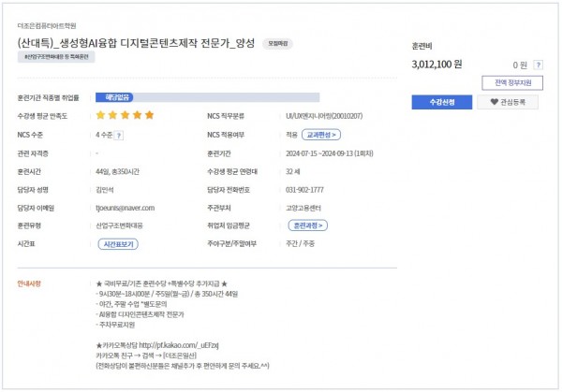Click the fifth satisfaction star

pyautogui.click(x=150, y=115)
